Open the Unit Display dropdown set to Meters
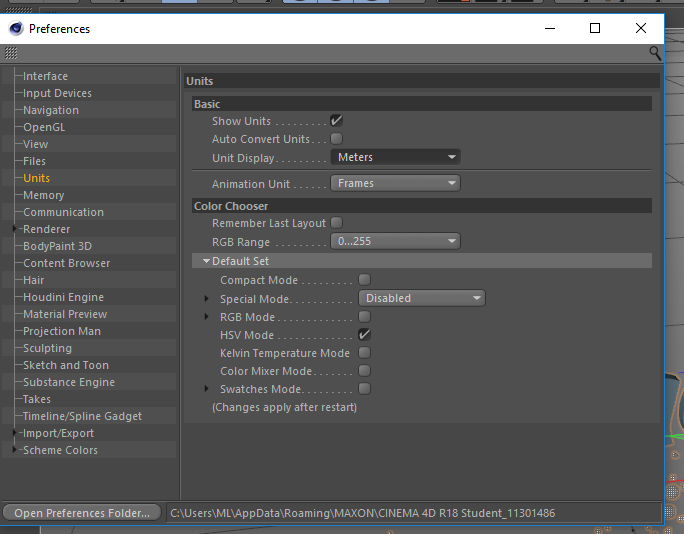This screenshot has height=534, width=684. point(396,157)
